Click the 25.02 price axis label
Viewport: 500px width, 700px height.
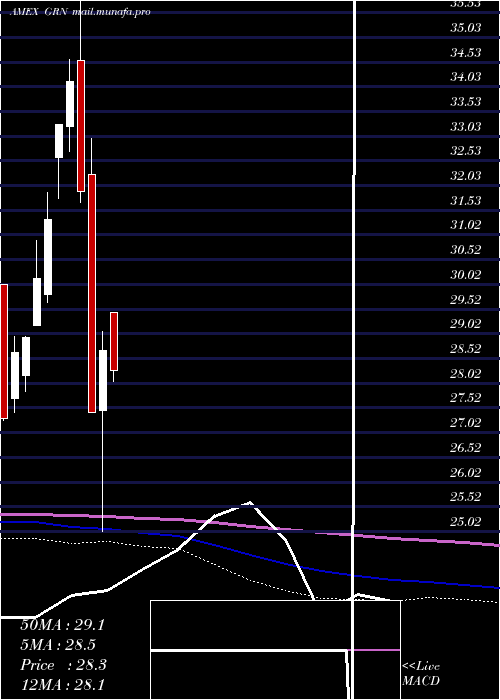tap(466, 521)
